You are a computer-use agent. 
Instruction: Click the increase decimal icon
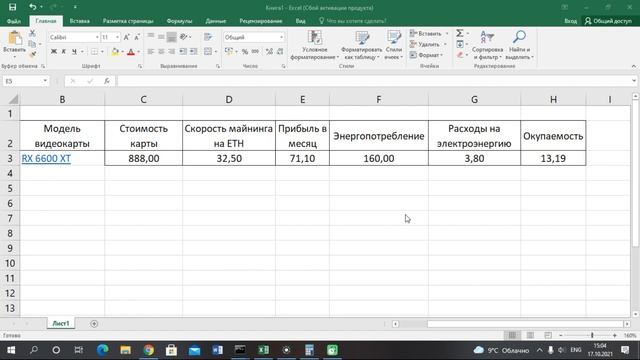[269, 51]
